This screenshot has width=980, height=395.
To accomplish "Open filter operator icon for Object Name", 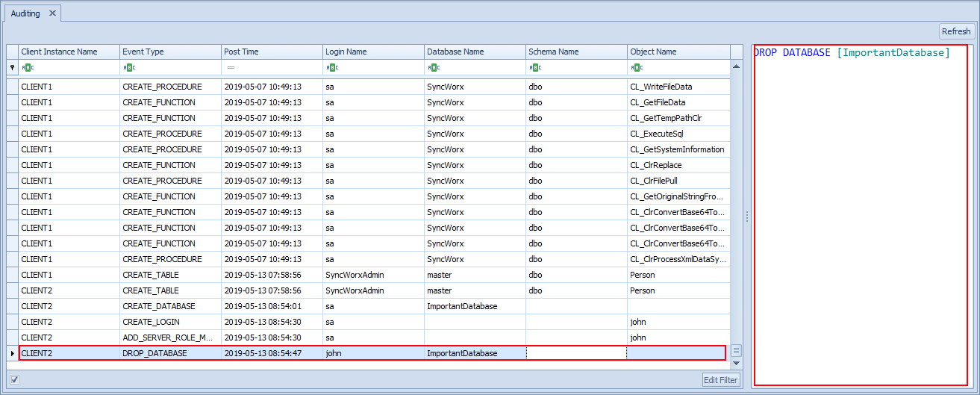I will 636,67.
